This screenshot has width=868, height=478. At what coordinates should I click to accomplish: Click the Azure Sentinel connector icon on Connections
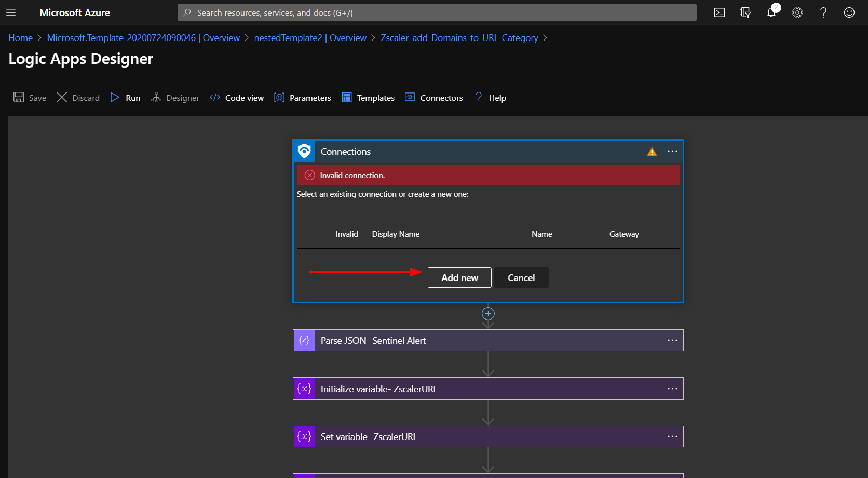[x=304, y=152]
